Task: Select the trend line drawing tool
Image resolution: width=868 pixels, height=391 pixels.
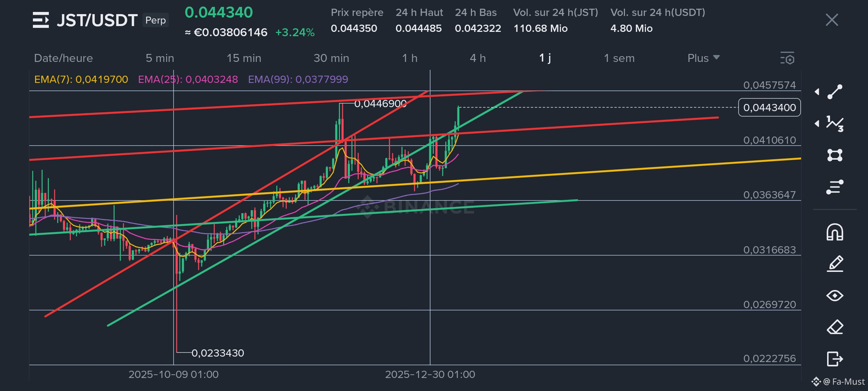Action: (x=835, y=92)
